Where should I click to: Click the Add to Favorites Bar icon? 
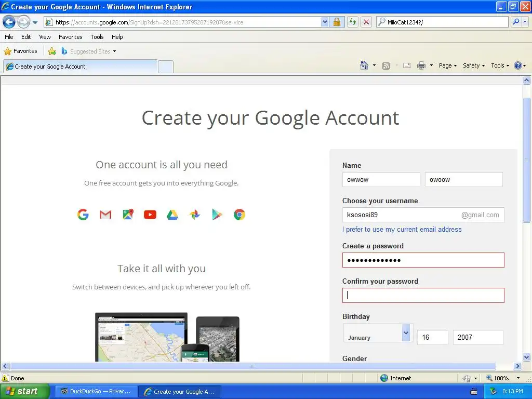pyautogui.click(x=52, y=51)
